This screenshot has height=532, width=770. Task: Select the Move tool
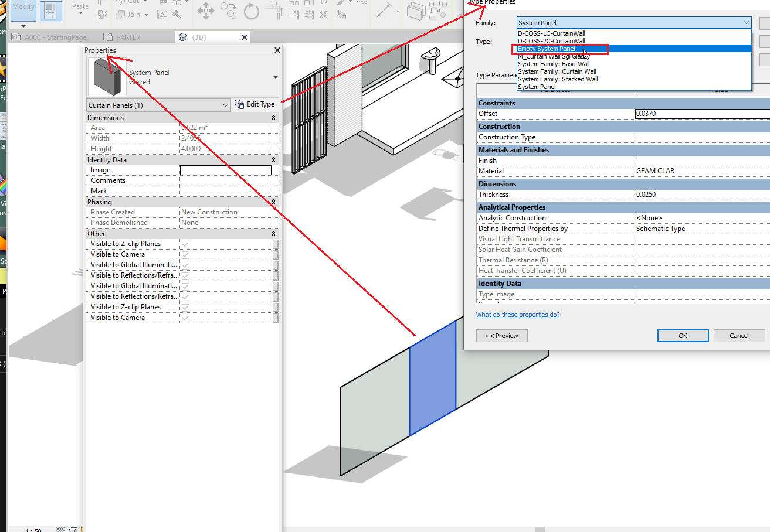click(205, 12)
